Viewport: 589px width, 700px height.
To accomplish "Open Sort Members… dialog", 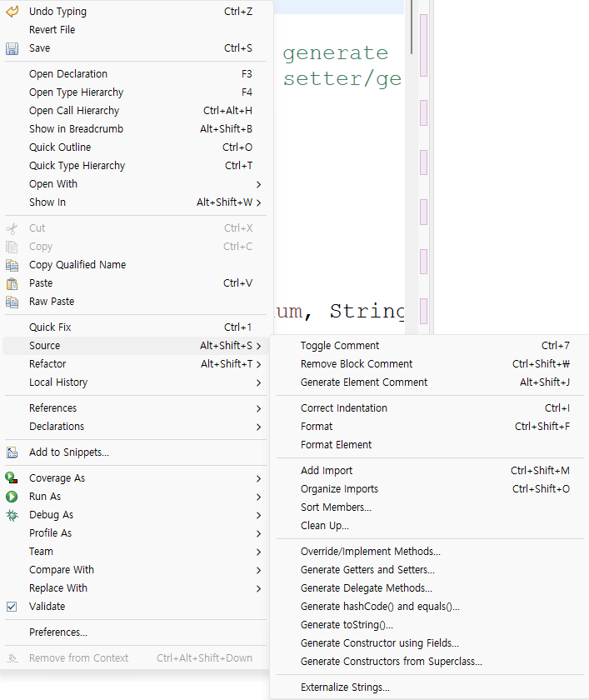I will click(430, 507).
